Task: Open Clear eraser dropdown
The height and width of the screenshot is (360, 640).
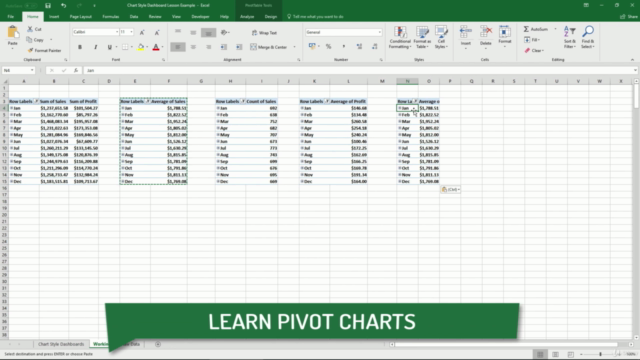Action: tap(534, 51)
